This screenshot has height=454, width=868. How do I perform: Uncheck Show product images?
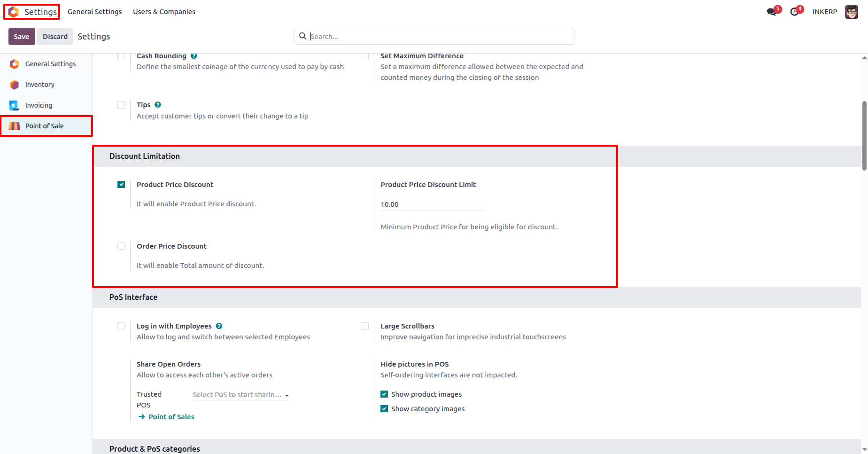(x=384, y=394)
